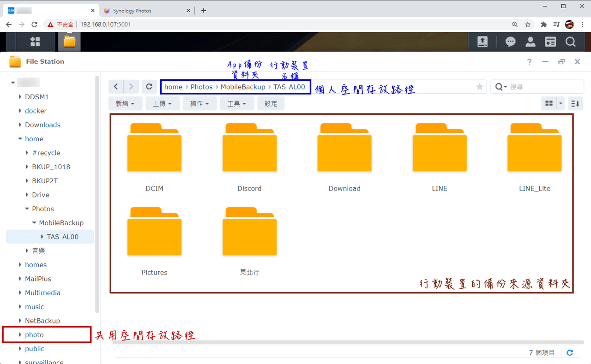The width and height of the screenshot is (591, 364).
Task: Expand the 音樂 folder node
Action: click(x=27, y=251)
